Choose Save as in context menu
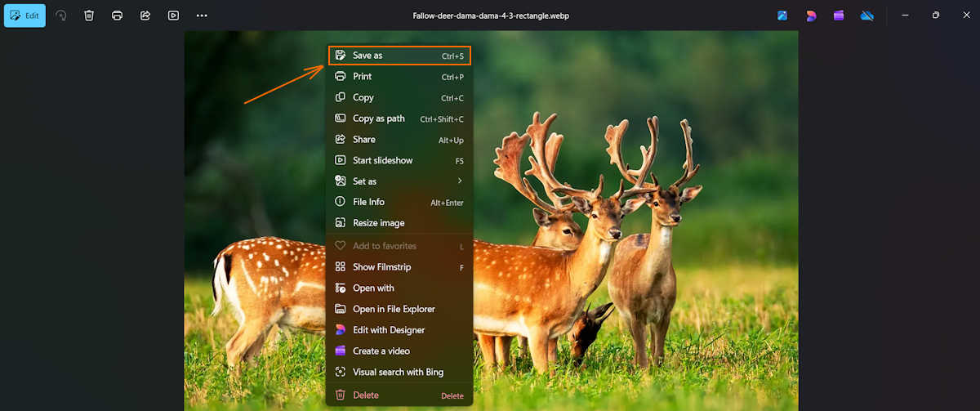The image size is (980, 411). pos(399,56)
